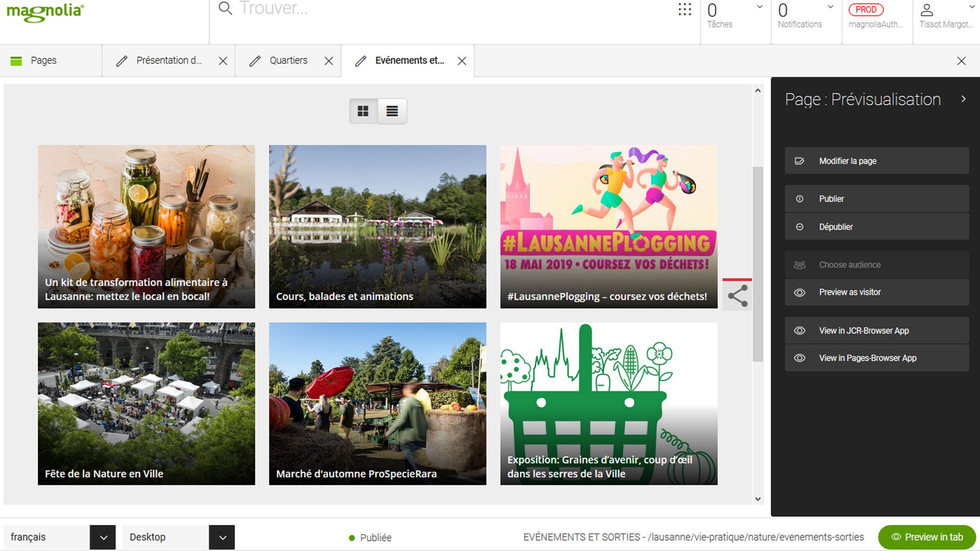Close the Quartiers tab
980x551 pixels.
click(x=329, y=61)
